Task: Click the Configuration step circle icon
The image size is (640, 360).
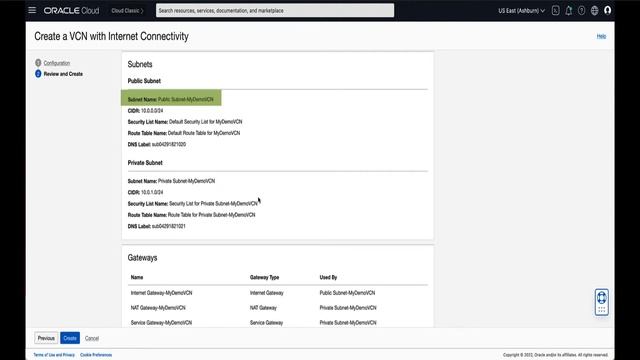Action: 38,63
